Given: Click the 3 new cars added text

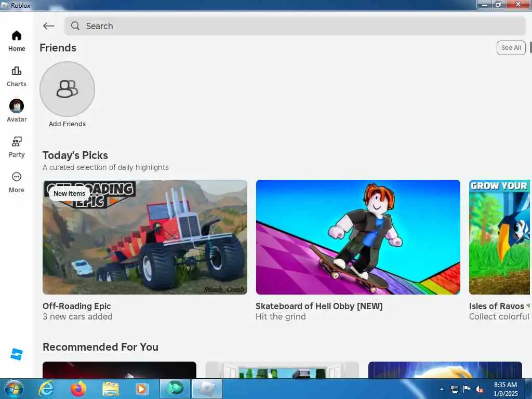Looking at the screenshot, I should 77,316.
